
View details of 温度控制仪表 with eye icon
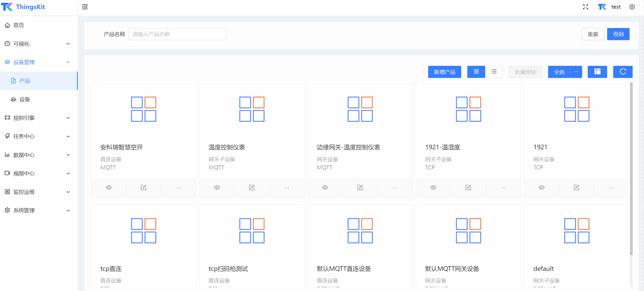(217, 188)
